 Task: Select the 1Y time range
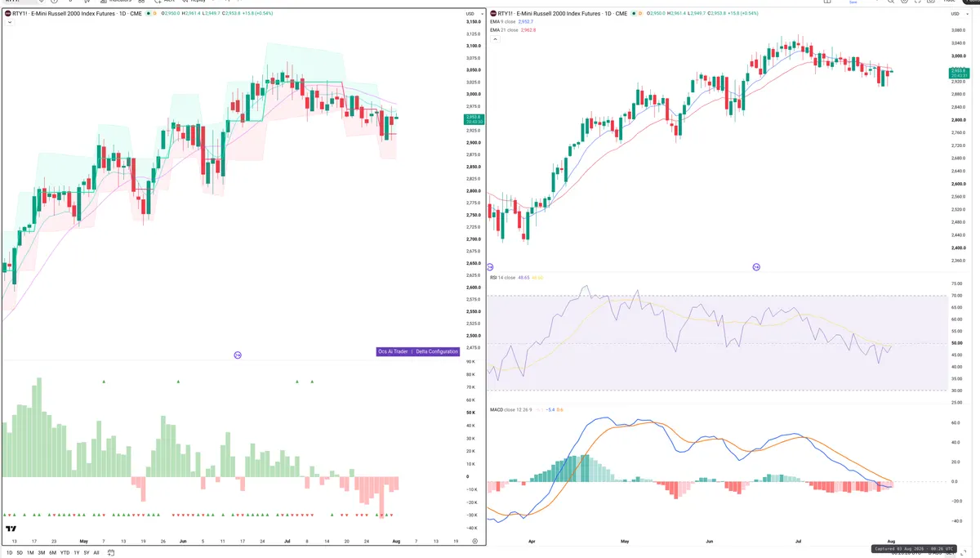tap(77, 552)
